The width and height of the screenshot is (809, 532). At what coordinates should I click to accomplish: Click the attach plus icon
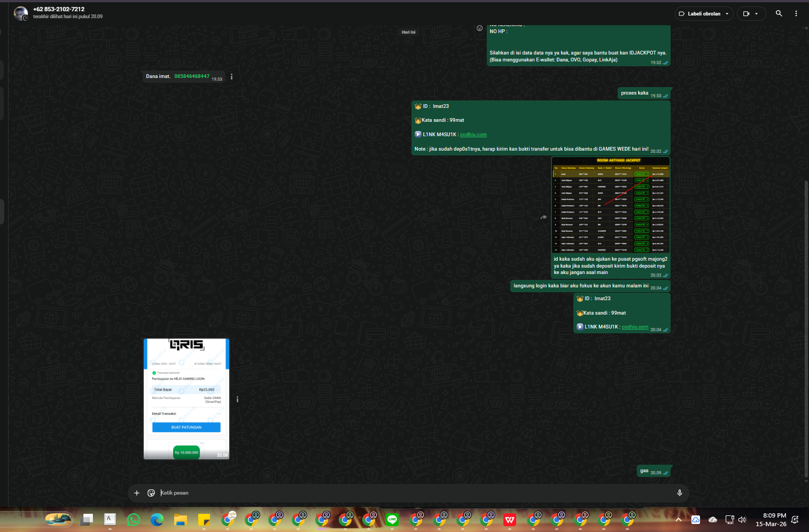pos(137,493)
